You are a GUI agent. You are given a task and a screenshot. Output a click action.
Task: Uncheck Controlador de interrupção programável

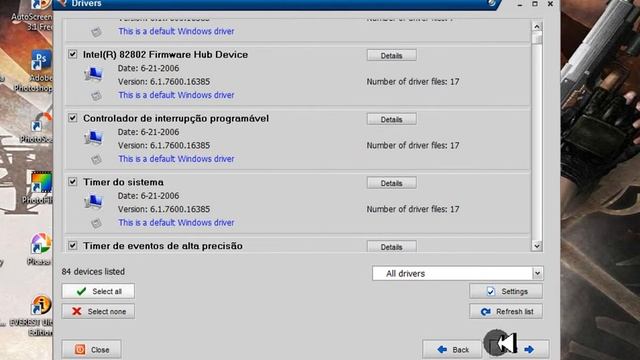click(x=73, y=118)
